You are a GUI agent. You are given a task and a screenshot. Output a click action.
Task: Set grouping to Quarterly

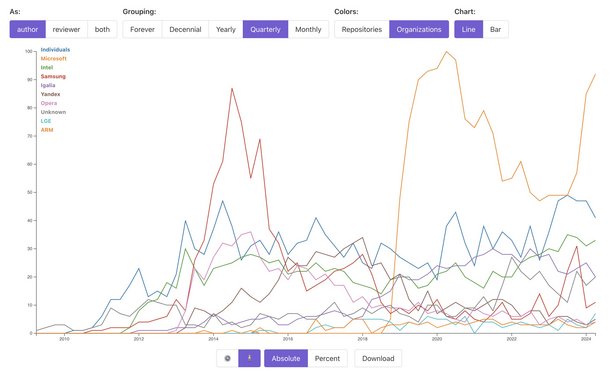click(x=265, y=29)
